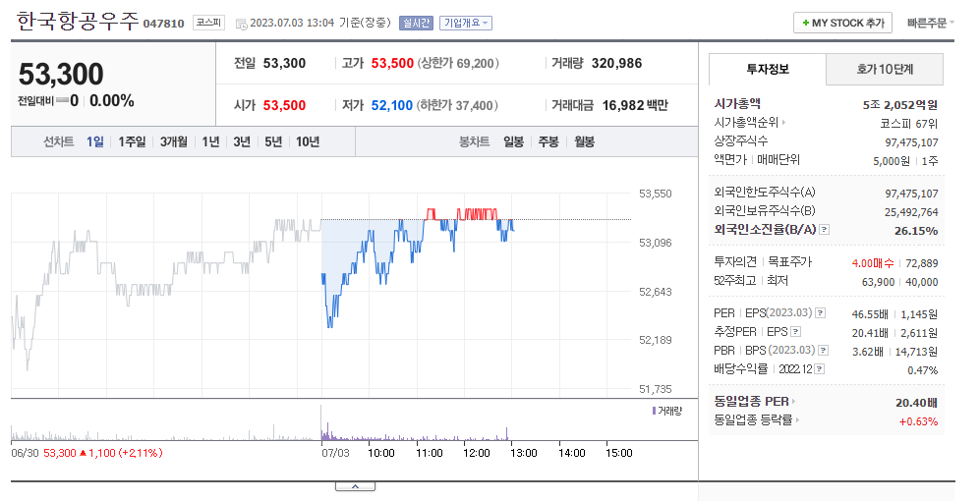
Task: Click the 07/03 date marker on chart axis
Action: tap(335, 453)
